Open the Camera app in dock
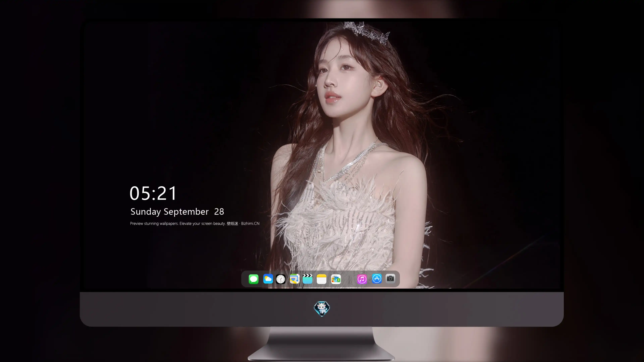 (x=390, y=279)
